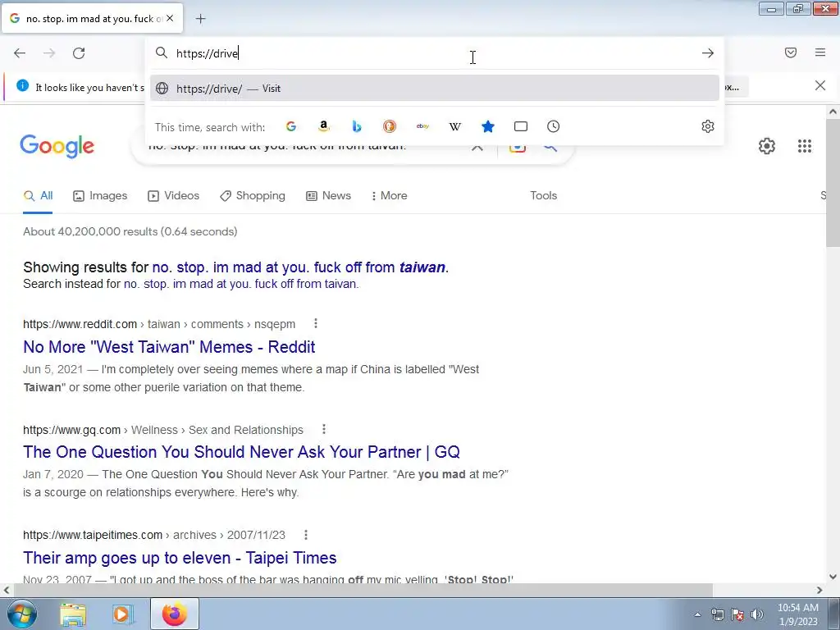Search this time with Wikipedia icon
This screenshot has height=630, width=840.
tap(454, 126)
